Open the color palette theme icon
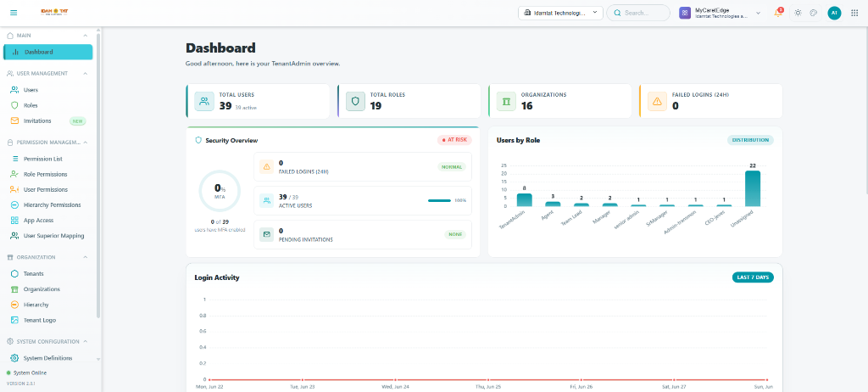 click(x=813, y=13)
